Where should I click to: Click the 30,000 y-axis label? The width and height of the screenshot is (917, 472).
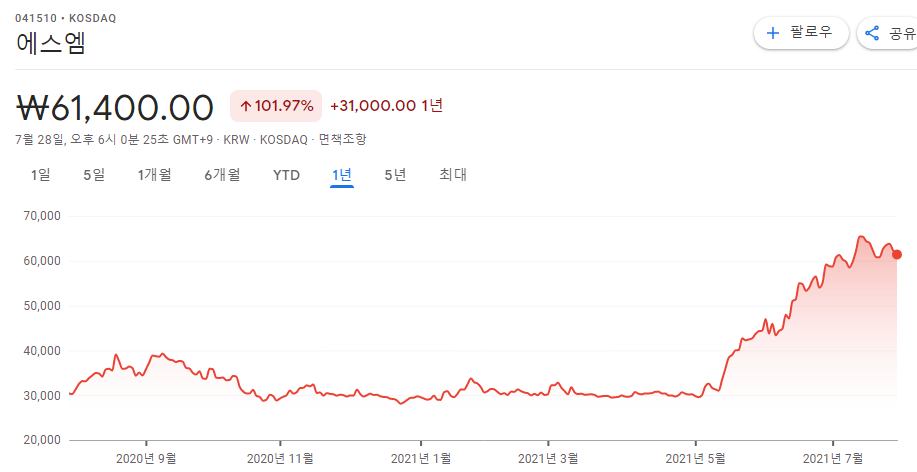[x=42, y=395]
